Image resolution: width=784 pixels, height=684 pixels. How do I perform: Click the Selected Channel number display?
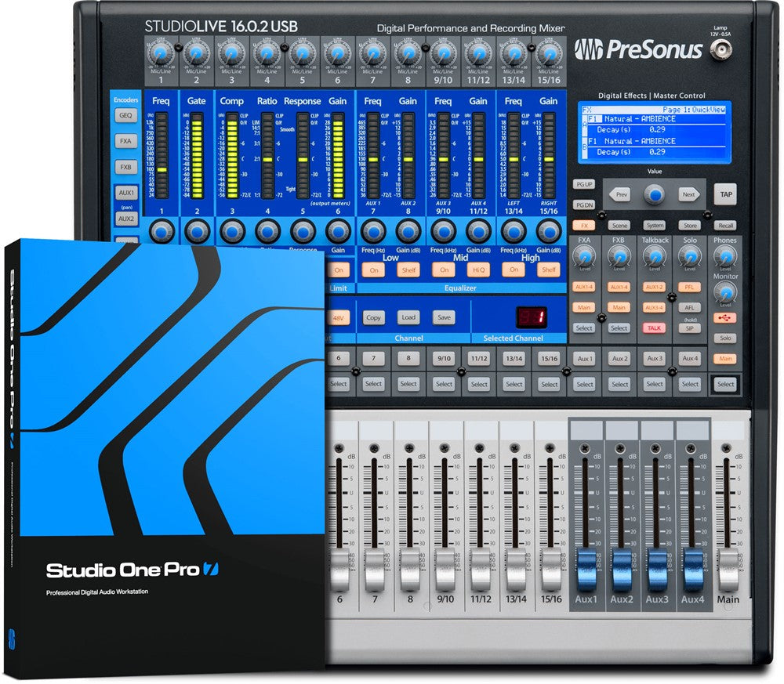(x=531, y=317)
